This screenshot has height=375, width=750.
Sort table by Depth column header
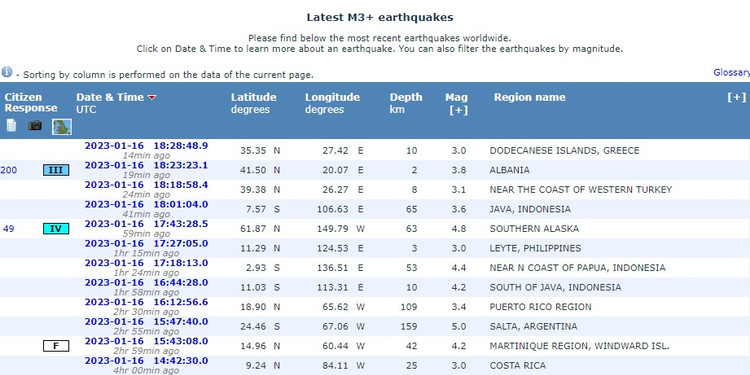point(406,97)
